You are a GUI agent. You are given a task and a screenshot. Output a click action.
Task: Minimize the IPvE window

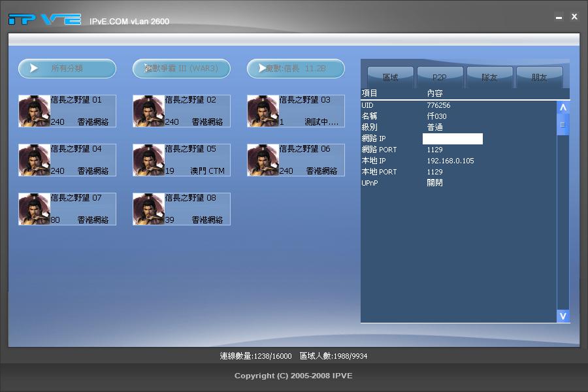[559, 17]
